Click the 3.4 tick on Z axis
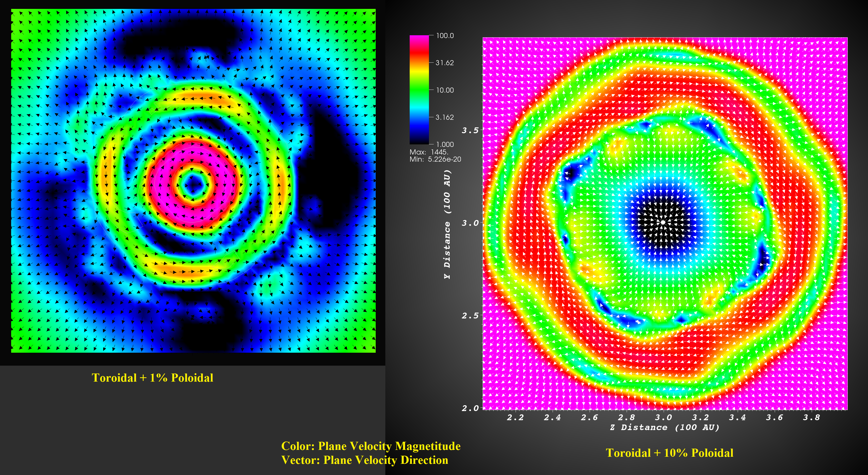The width and height of the screenshot is (868, 475). pyautogui.click(x=738, y=417)
